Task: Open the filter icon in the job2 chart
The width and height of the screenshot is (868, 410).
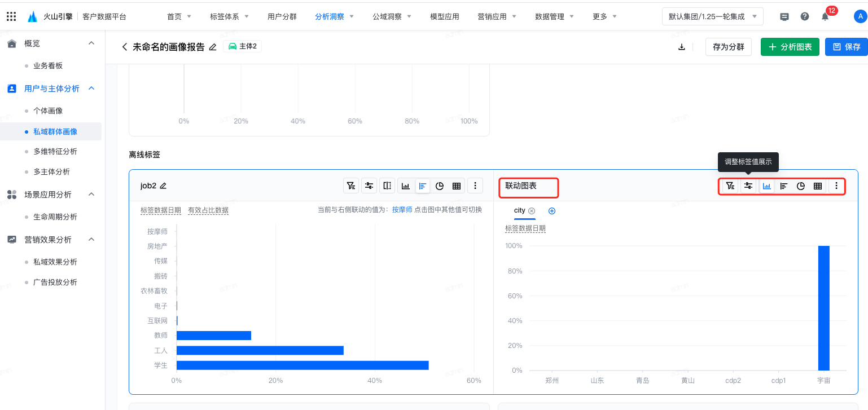Action: click(x=351, y=186)
